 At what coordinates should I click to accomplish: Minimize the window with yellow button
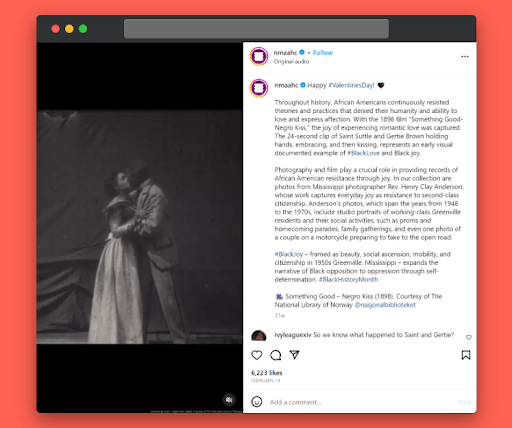pos(69,29)
